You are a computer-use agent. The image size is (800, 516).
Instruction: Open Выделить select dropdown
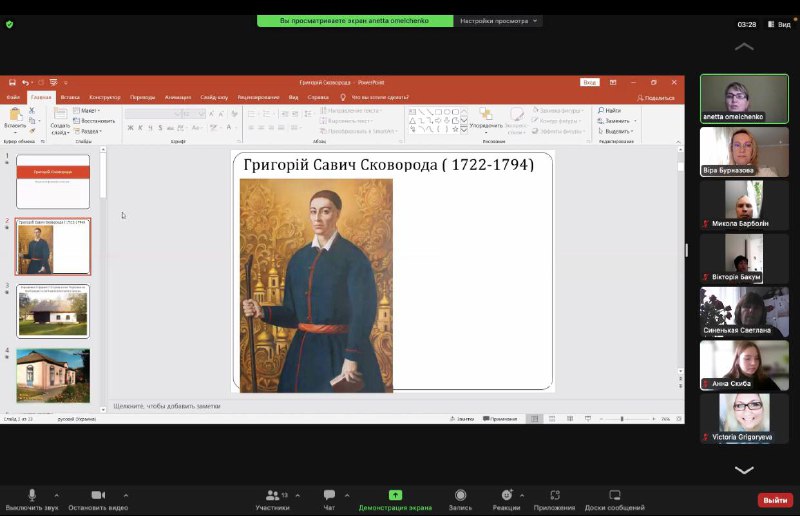tap(615, 131)
